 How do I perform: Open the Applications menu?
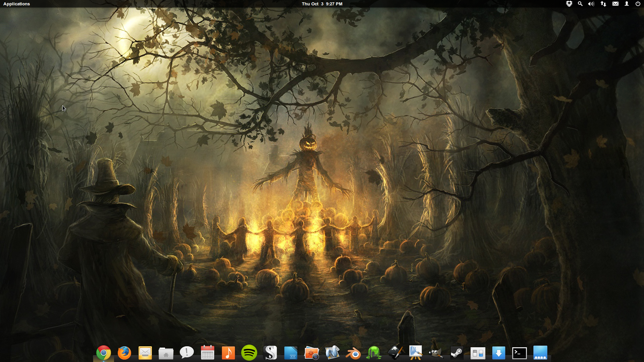(16, 4)
